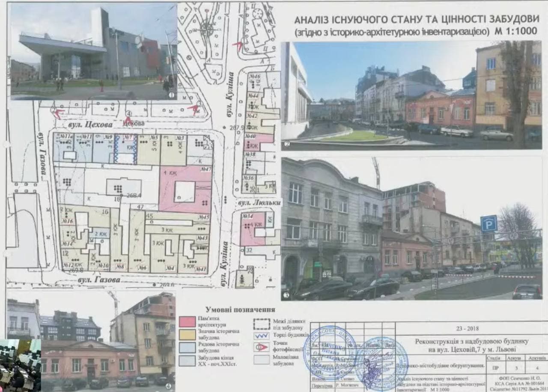Click the compass rose on the map
The height and width of the screenshot is (392, 548).
pyautogui.click(x=207, y=29)
